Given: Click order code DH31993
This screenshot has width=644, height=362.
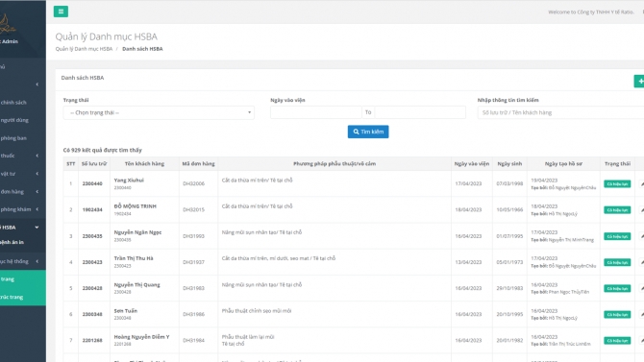Looking at the screenshot, I should click(x=193, y=236).
